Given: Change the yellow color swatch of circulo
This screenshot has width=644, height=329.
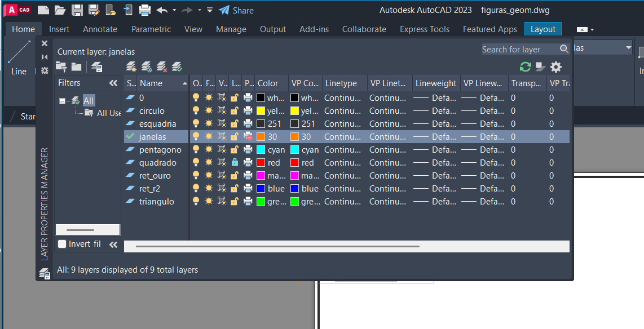Looking at the screenshot, I should click(261, 111).
